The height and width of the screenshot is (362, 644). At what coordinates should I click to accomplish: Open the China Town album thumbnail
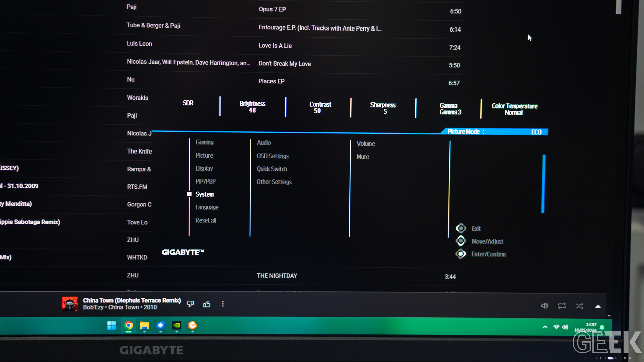pos(70,304)
